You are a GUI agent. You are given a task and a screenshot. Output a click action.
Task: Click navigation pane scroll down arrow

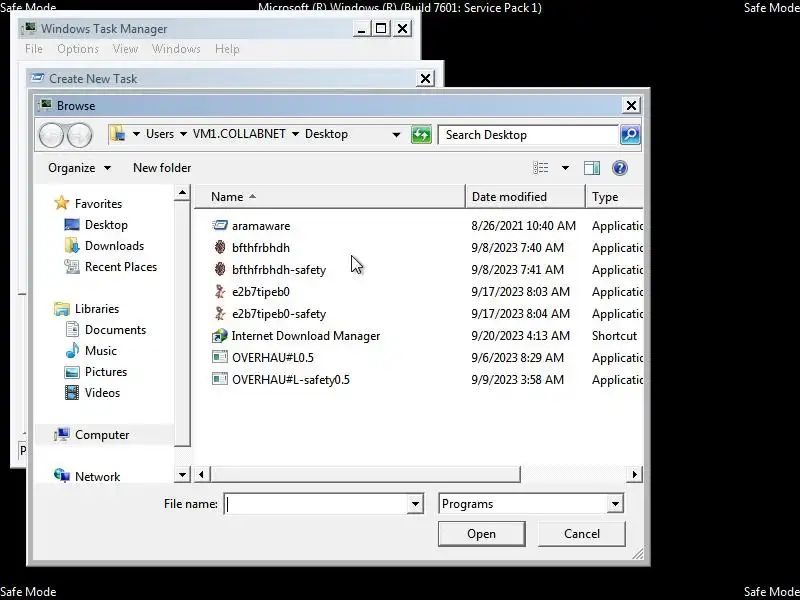pos(182,474)
